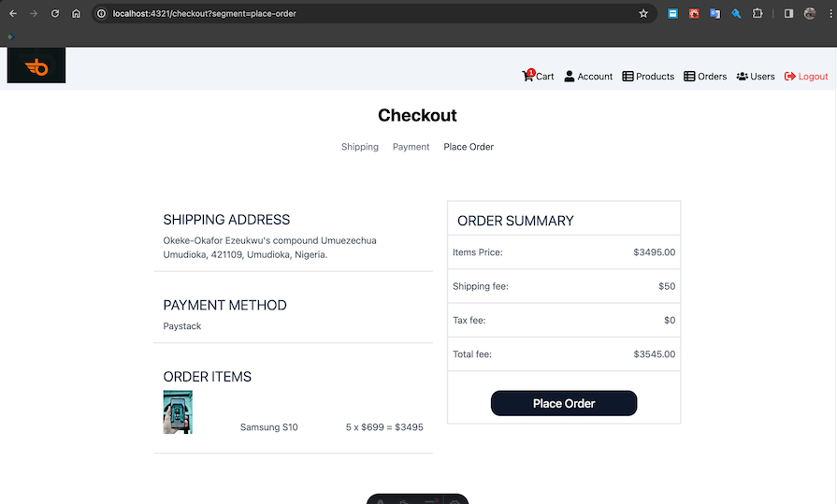837x504 pixels.
Task: Click the red Logout icon
Action: click(790, 77)
